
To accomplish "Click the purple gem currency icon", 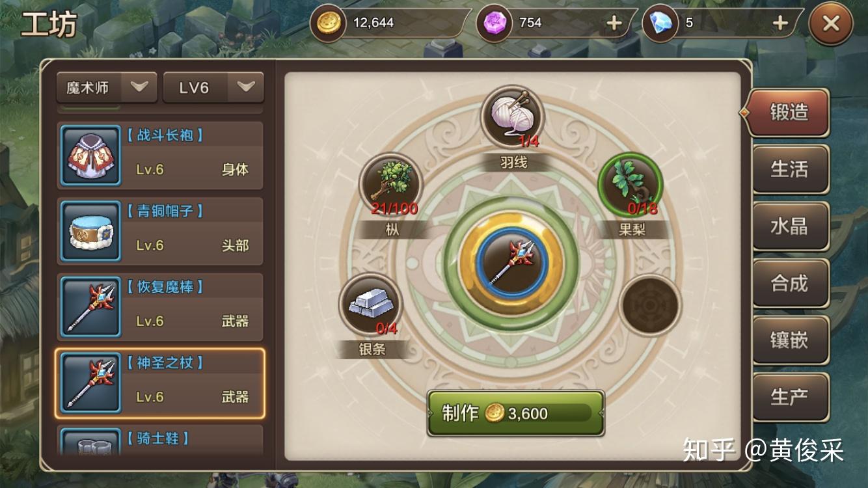I will (495, 23).
